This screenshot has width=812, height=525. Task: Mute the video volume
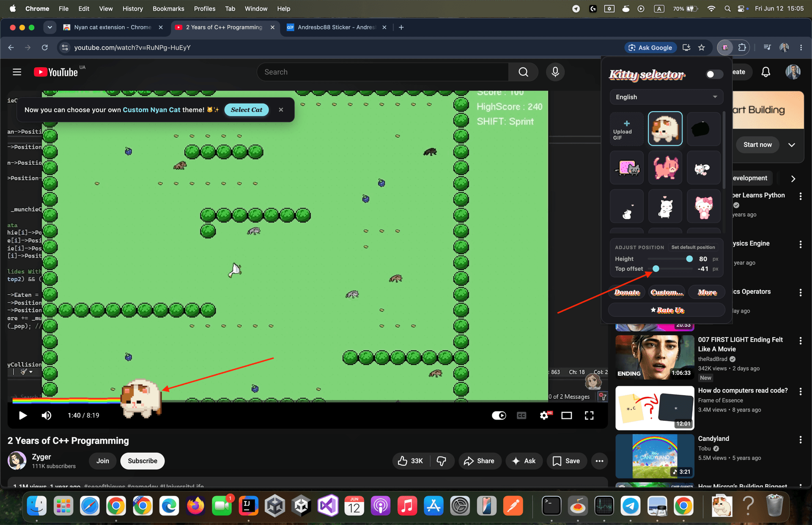[x=47, y=415]
